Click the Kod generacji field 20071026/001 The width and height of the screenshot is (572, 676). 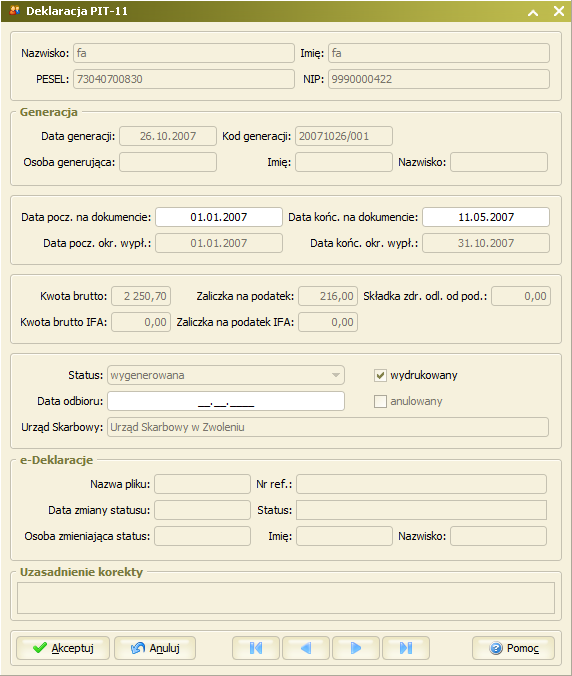[x=344, y=136]
